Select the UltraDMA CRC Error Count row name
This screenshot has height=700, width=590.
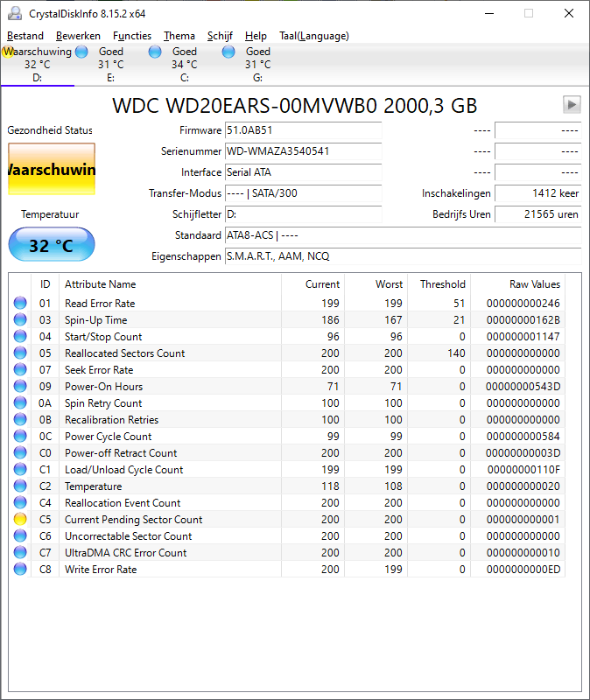125,553
